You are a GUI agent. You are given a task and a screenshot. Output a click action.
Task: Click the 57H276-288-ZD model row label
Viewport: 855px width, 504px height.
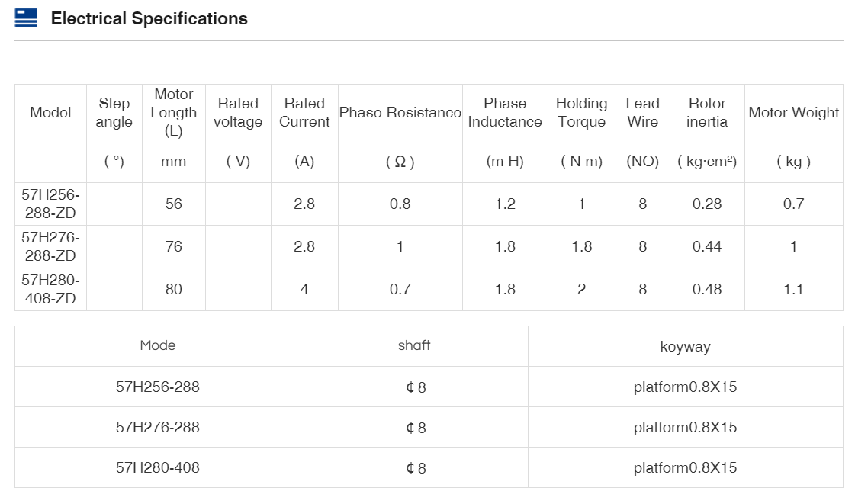coord(50,247)
